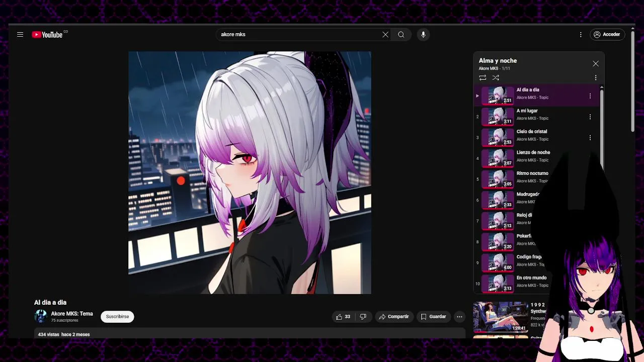
Task: Open playlist options three-dot menu
Action: pos(596,78)
